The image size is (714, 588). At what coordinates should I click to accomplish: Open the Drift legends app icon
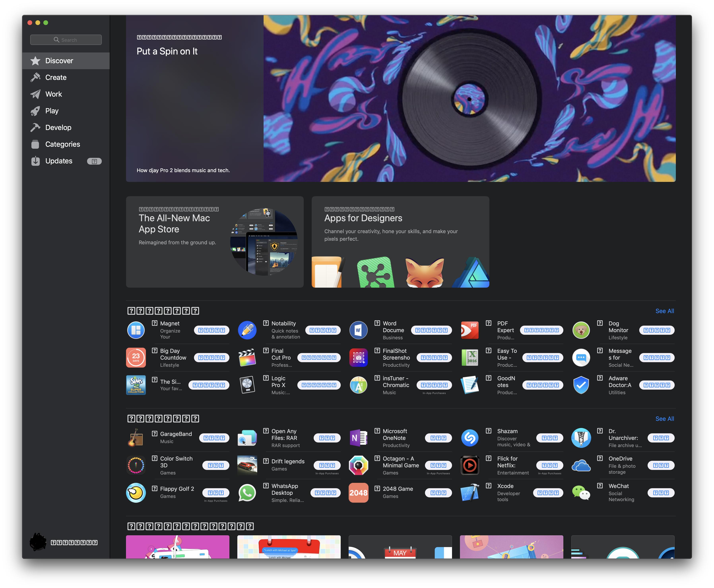coord(247,465)
